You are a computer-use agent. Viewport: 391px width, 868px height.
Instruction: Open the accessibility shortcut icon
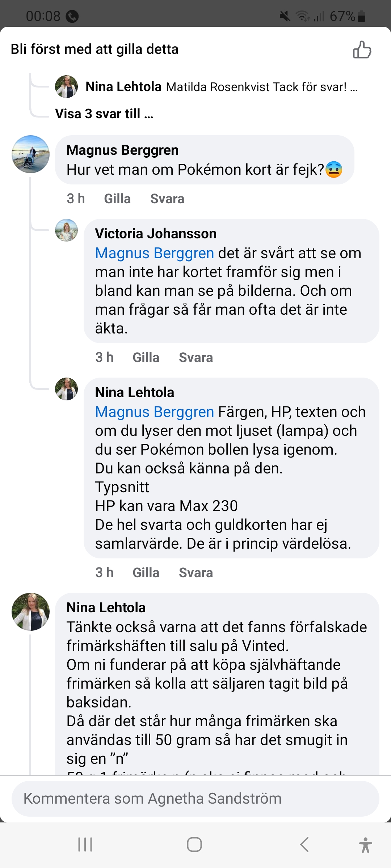coord(365,845)
